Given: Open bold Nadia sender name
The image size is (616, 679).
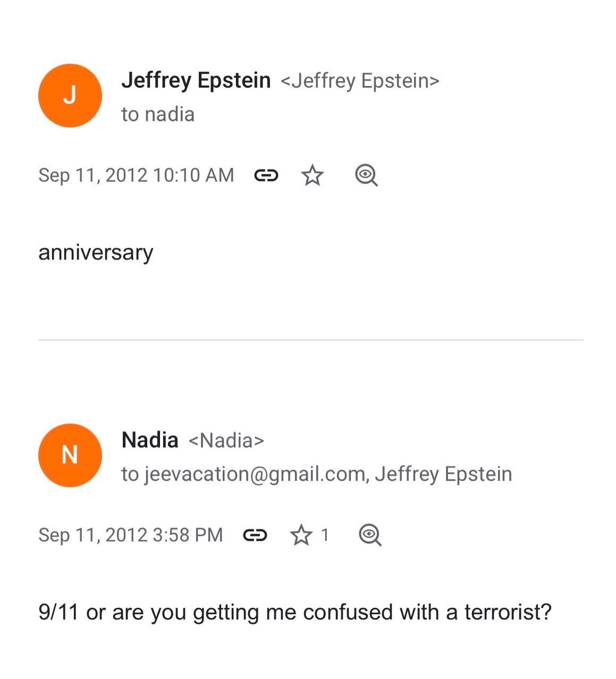Looking at the screenshot, I should click(x=149, y=440).
